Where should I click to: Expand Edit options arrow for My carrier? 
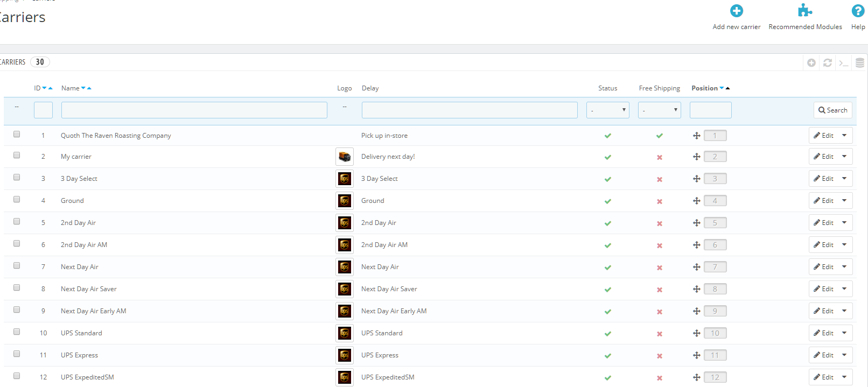click(x=844, y=157)
